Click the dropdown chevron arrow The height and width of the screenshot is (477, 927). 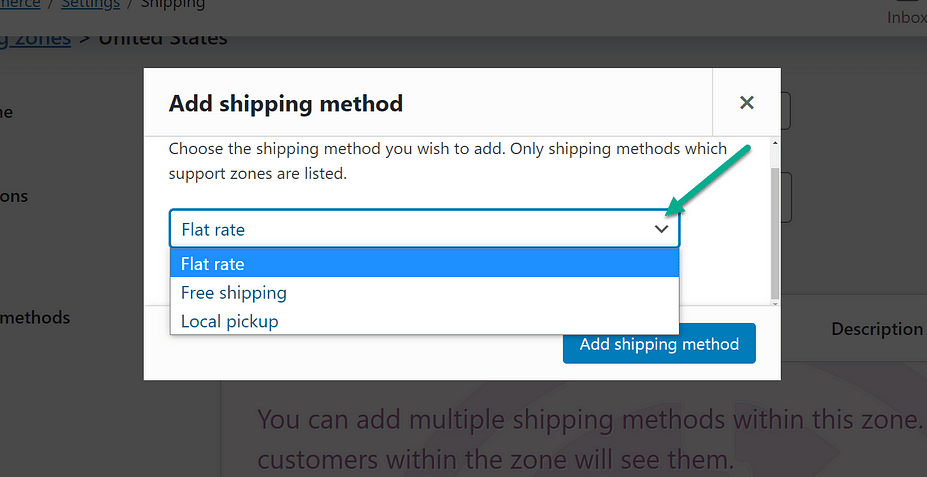[x=661, y=229]
